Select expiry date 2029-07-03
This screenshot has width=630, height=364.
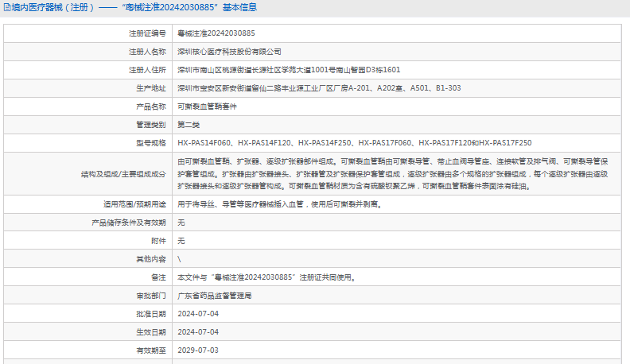(x=198, y=350)
